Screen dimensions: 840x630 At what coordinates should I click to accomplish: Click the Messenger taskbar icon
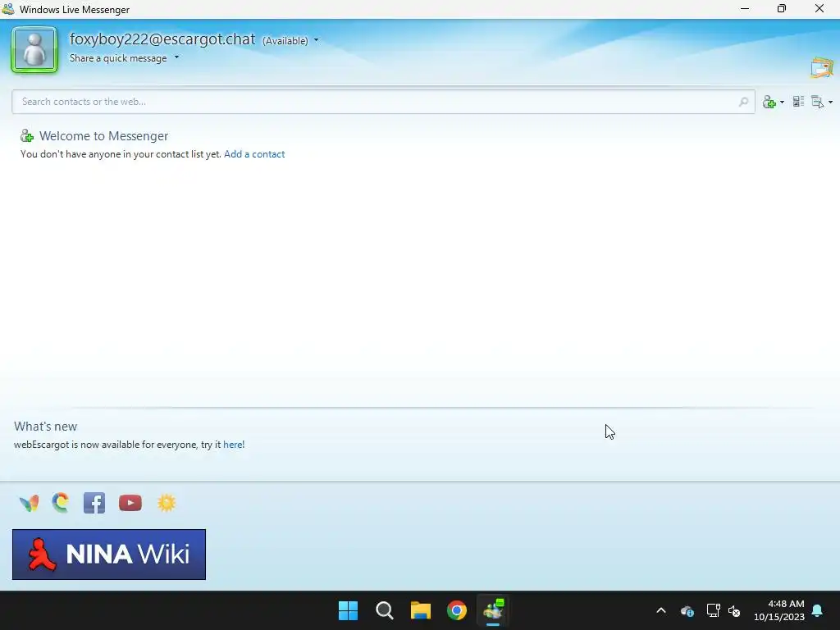click(x=493, y=610)
